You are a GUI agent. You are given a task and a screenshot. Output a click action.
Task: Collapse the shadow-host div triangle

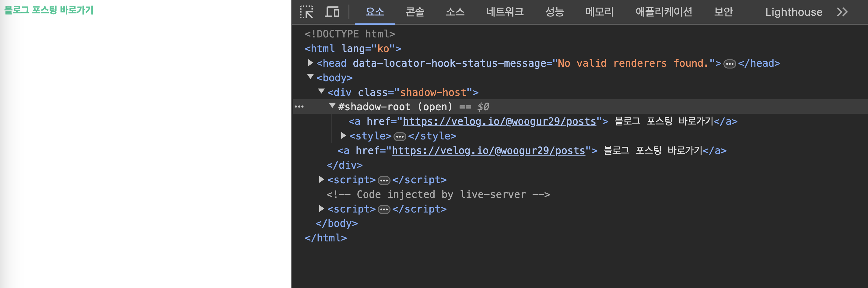[321, 91]
